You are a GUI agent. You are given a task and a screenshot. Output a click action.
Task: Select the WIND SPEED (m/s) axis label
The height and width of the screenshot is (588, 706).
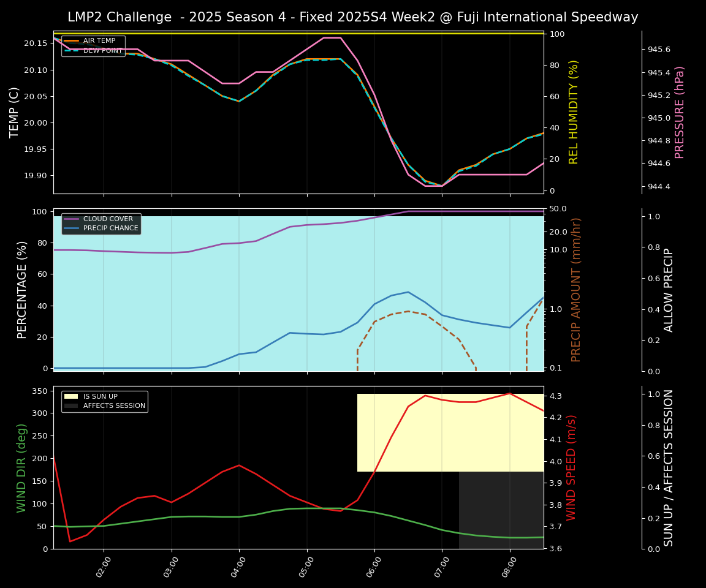tap(571, 467)
